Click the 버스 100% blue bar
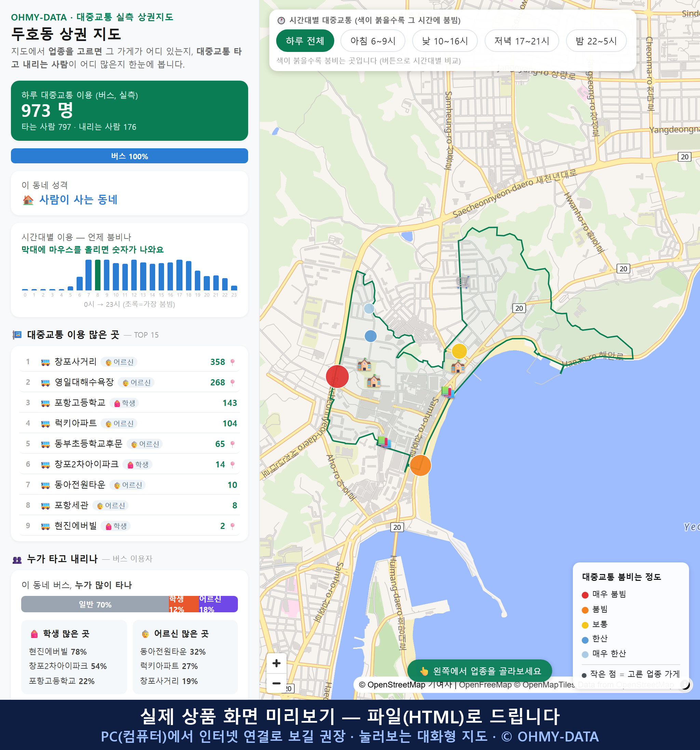Screen dimensions: 700x750 click(130, 156)
